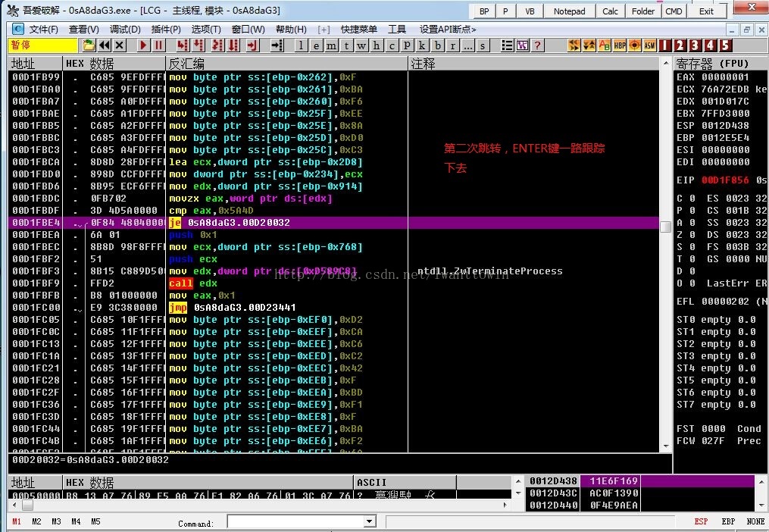
Task: Open Threads window with 't' button
Action: (x=347, y=45)
